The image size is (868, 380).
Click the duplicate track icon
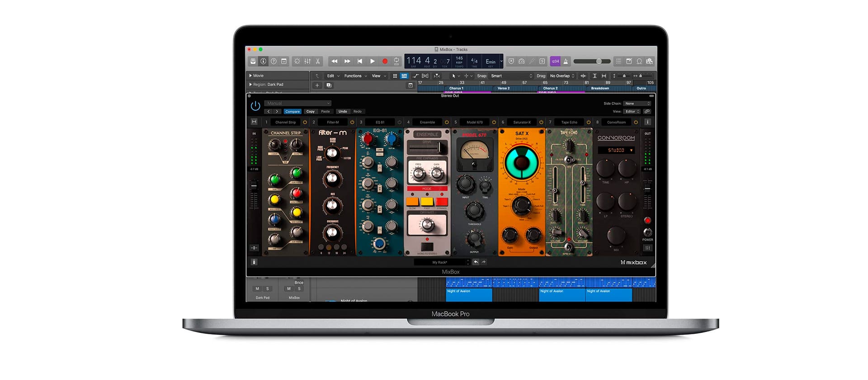(x=329, y=85)
